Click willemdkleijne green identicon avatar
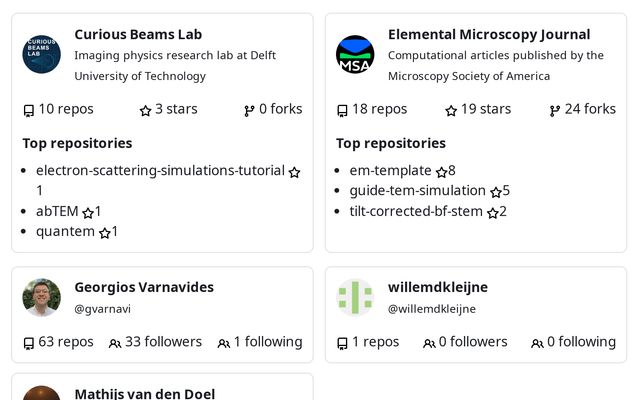 click(355, 297)
